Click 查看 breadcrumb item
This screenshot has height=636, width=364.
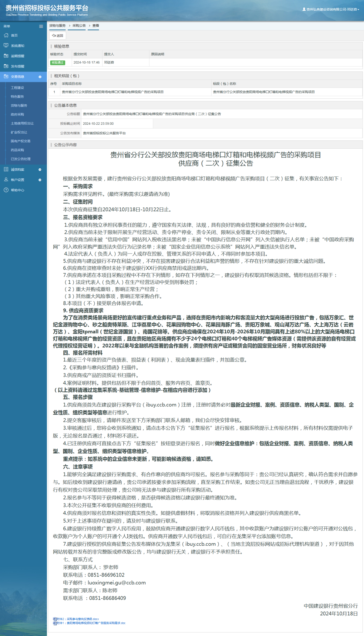(96, 26)
